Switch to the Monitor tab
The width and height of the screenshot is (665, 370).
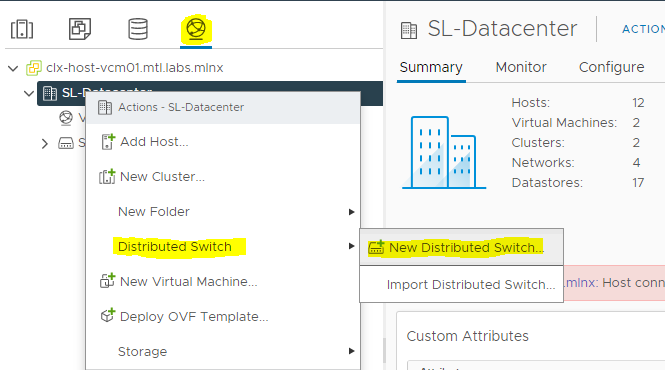(x=521, y=67)
